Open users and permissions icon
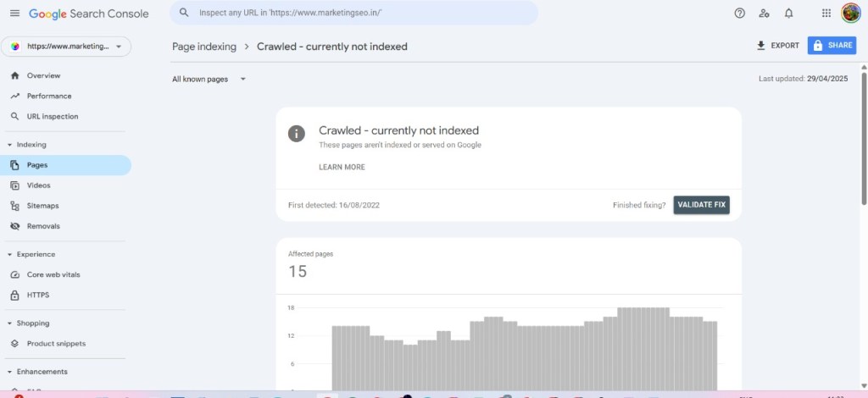 [x=764, y=14]
